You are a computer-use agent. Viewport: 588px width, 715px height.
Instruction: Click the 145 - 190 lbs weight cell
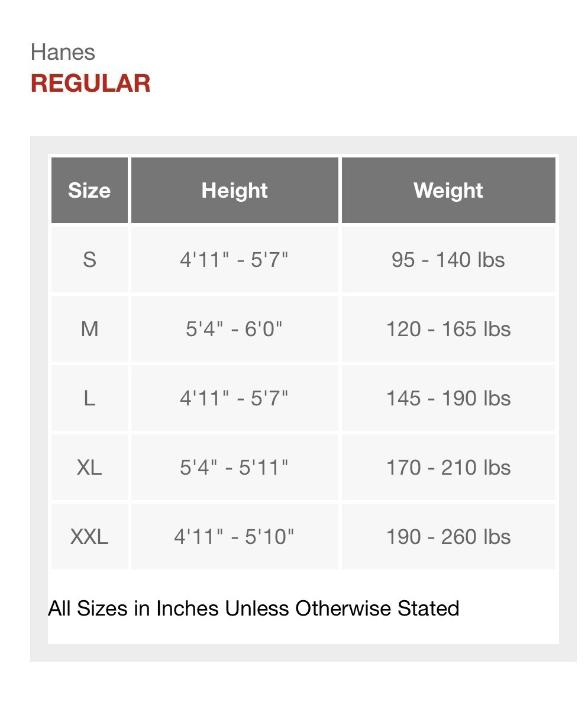tap(448, 398)
